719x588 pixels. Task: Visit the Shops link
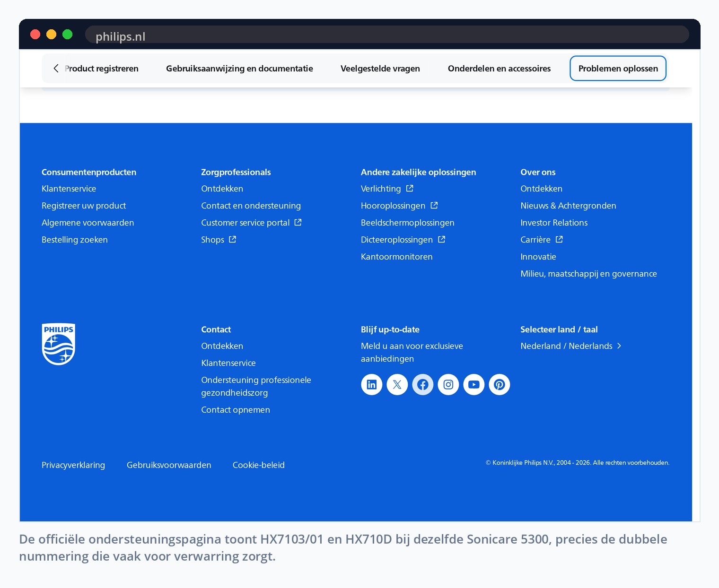pos(212,240)
